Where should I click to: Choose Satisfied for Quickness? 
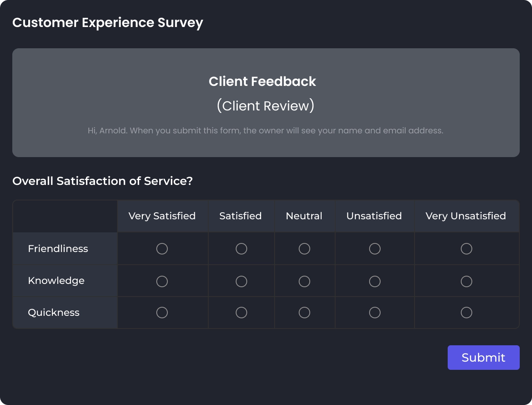pos(241,313)
